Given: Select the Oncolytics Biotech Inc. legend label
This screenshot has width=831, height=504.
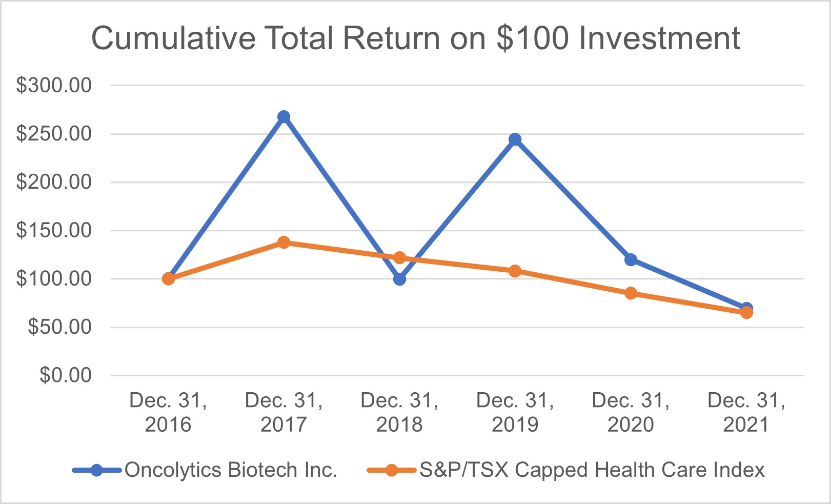Looking at the screenshot, I should (231, 470).
